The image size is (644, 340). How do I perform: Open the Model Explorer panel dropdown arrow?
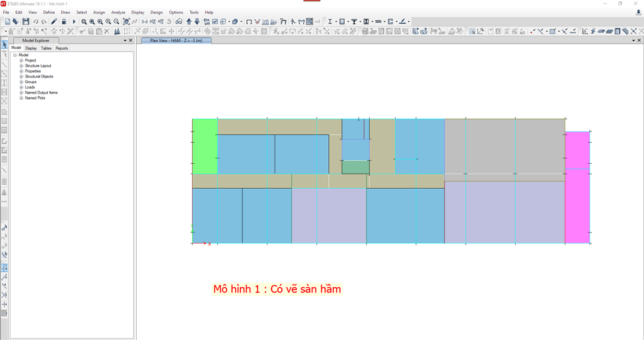point(124,40)
